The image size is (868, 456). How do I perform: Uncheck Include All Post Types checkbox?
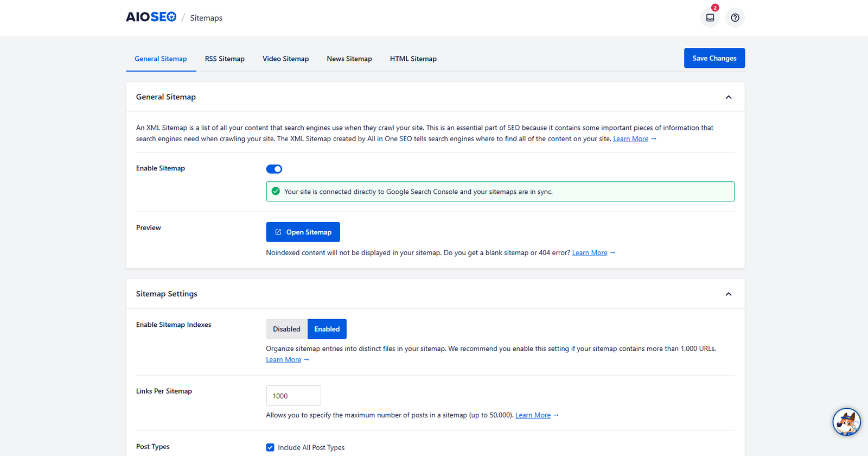(270, 447)
